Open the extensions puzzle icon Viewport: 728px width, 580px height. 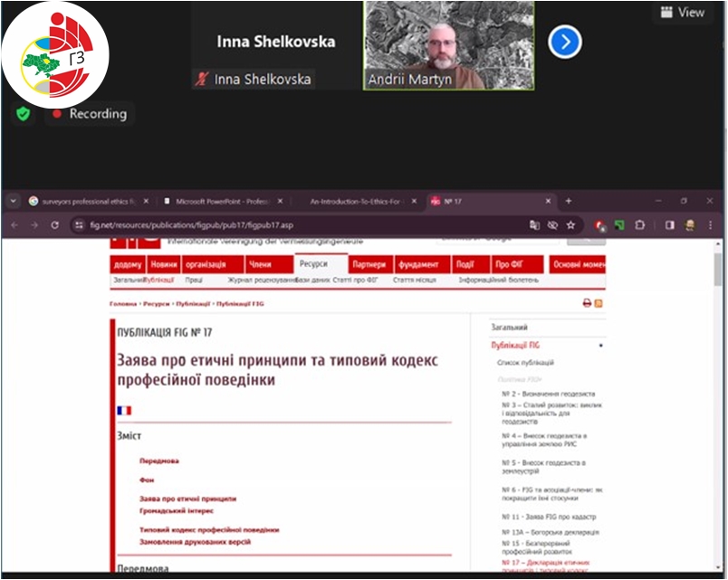click(640, 225)
